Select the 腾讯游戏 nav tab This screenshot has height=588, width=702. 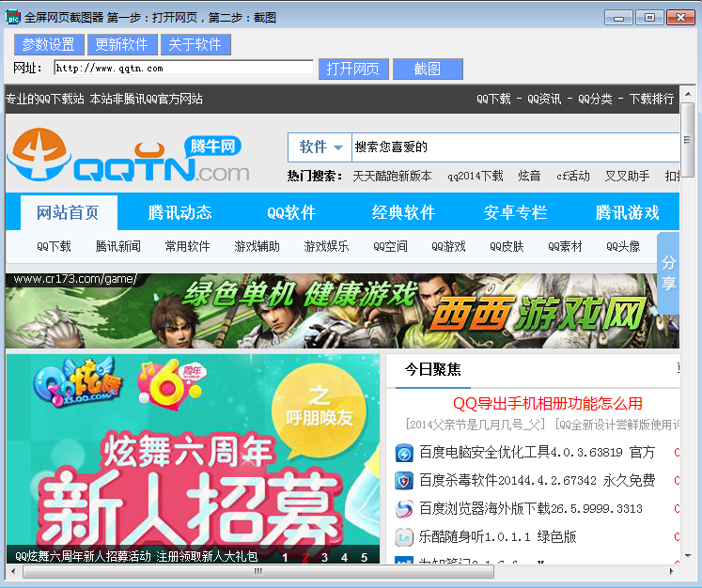tap(627, 212)
